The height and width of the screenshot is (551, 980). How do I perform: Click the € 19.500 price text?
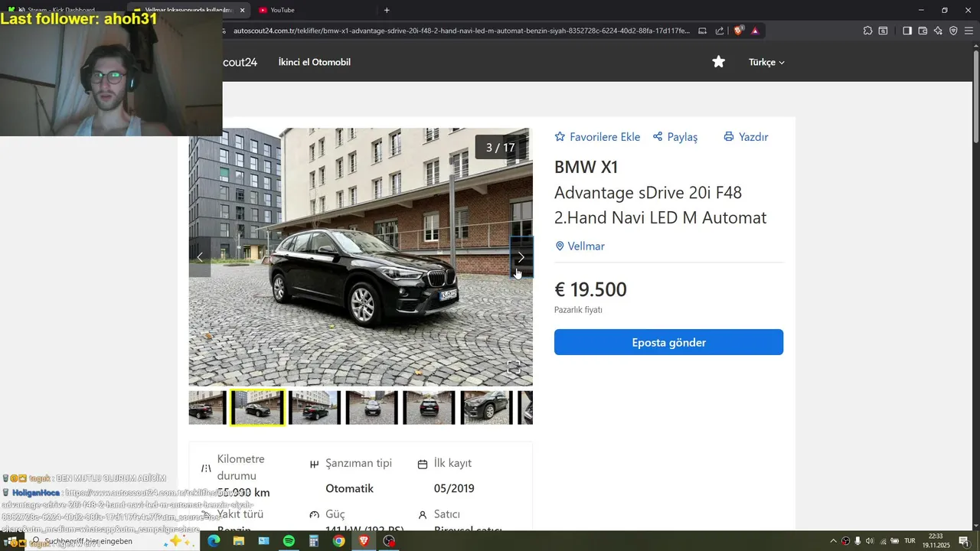(x=590, y=289)
